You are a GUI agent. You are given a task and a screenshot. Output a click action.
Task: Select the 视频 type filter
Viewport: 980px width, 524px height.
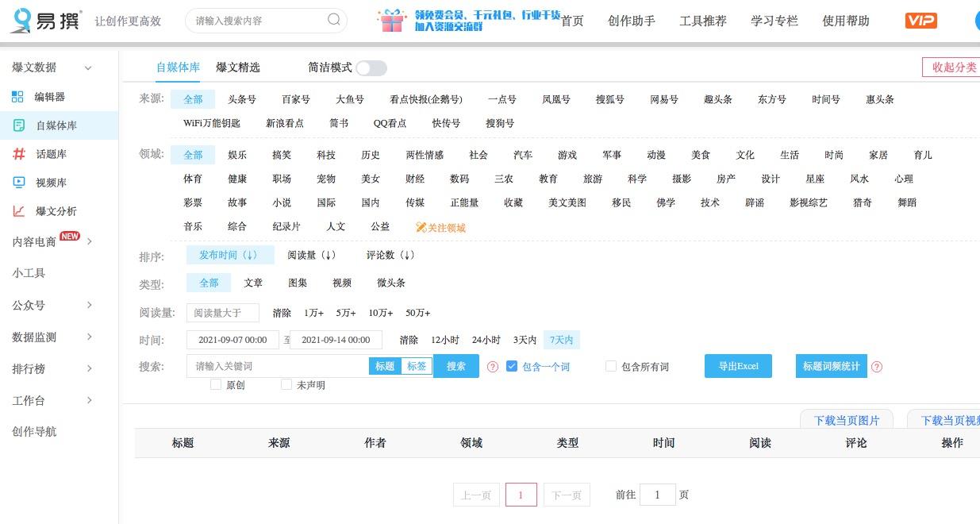coord(342,283)
